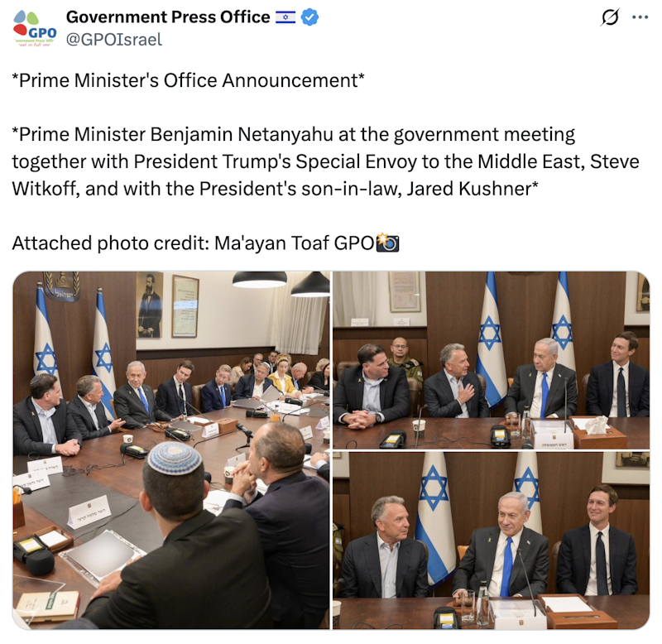
Task: Open the large left meeting table photo
Action: [171, 450]
